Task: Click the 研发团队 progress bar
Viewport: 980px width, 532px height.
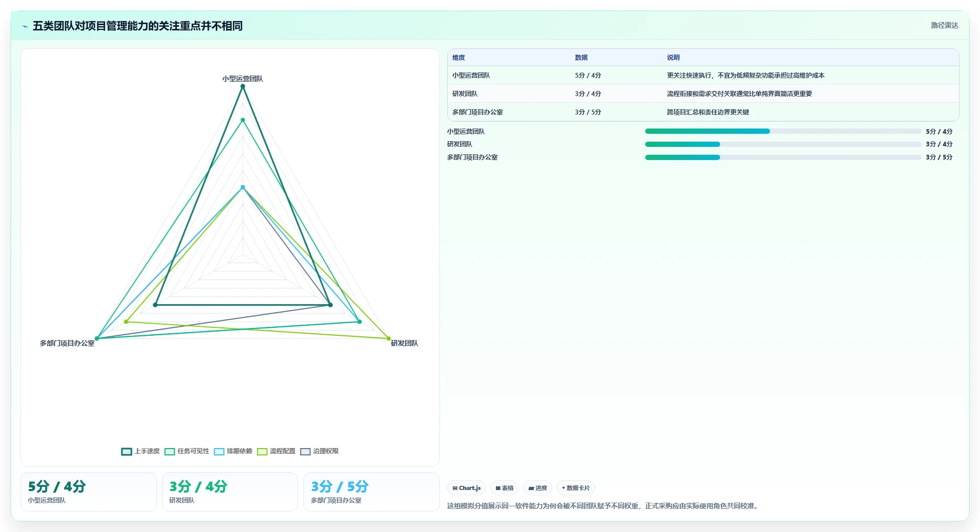Action: 783,144
